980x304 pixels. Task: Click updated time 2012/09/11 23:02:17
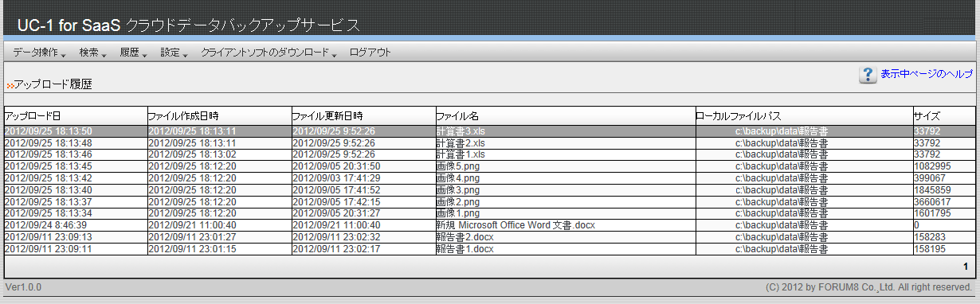click(x=337, y=249)
